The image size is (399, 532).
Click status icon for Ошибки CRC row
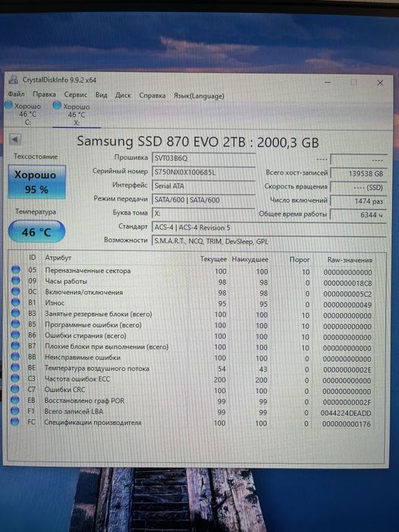[x=15, y=389]
